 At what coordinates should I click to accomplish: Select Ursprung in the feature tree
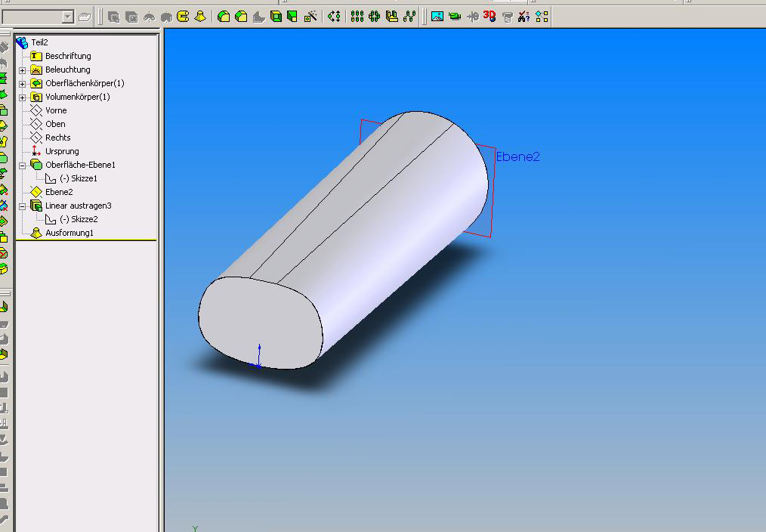coord(61,151)
